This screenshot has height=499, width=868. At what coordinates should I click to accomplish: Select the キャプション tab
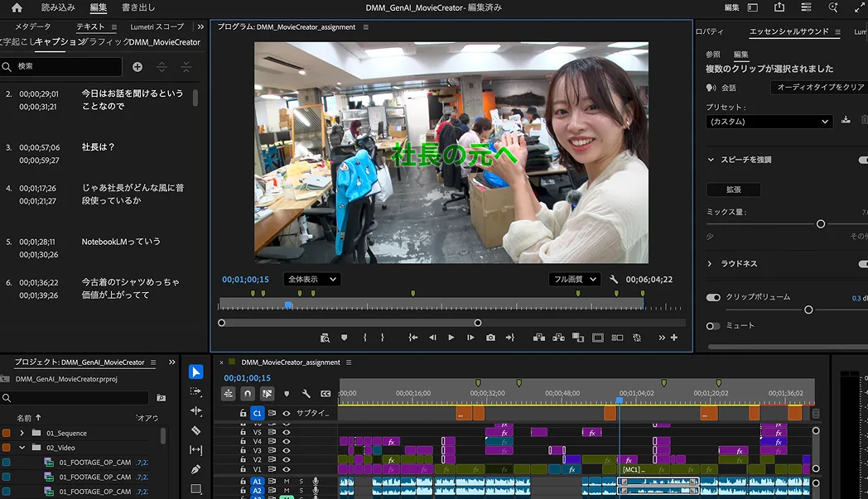point(58,41)
